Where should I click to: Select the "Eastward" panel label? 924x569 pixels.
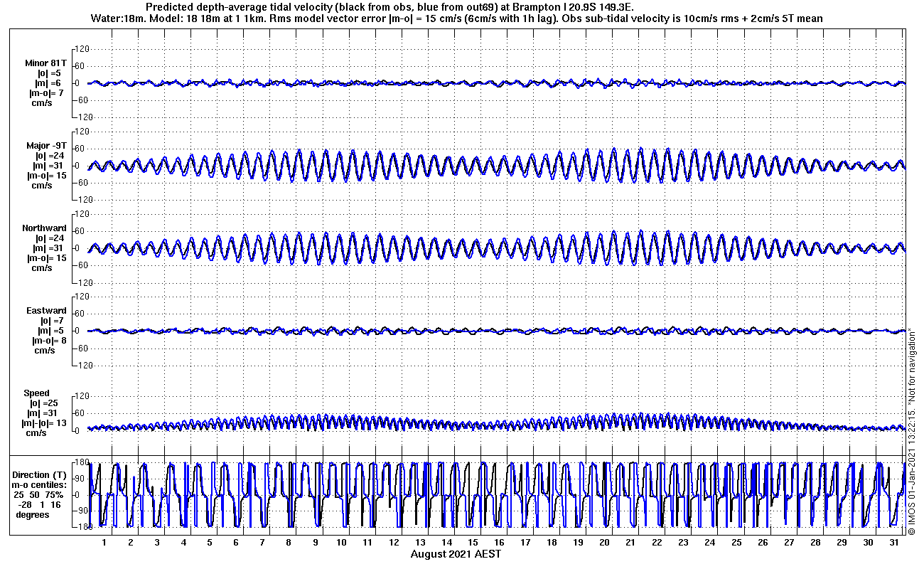click(x=47, y=311)
